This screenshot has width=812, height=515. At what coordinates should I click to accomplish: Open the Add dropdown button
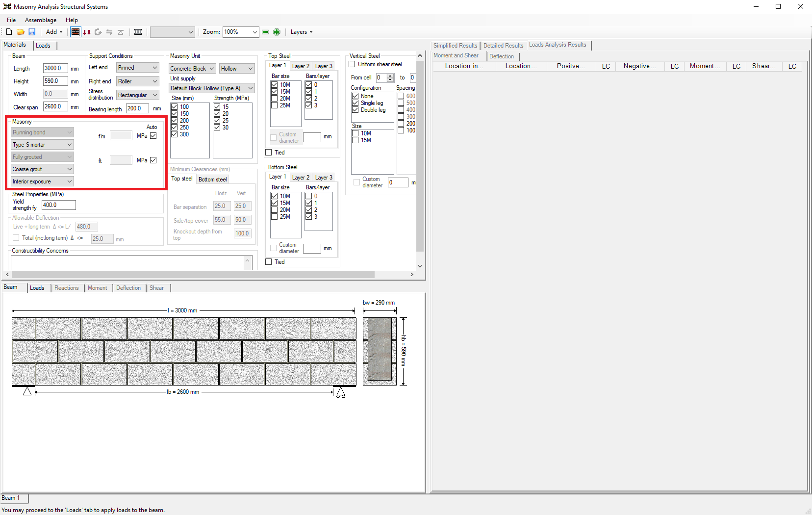tap(54, 32)
